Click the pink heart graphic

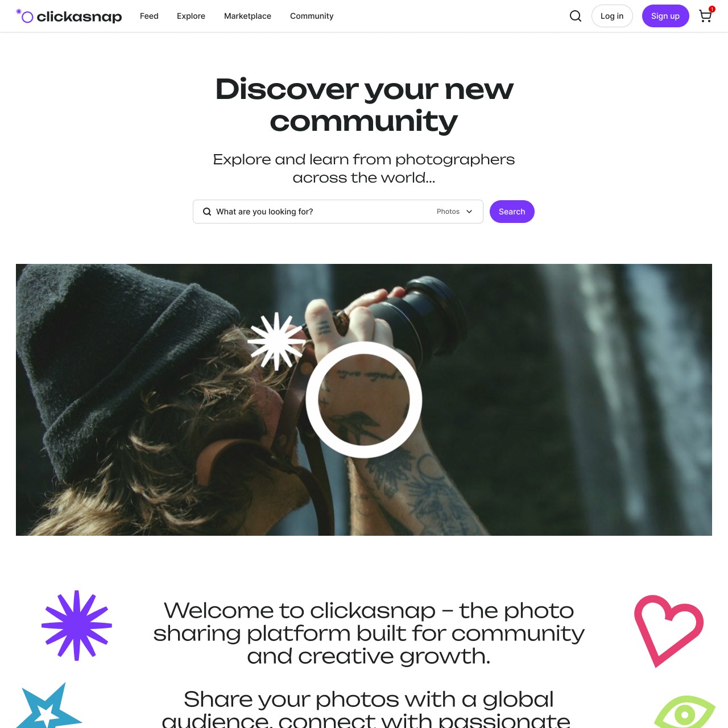(x=669, y=631)
